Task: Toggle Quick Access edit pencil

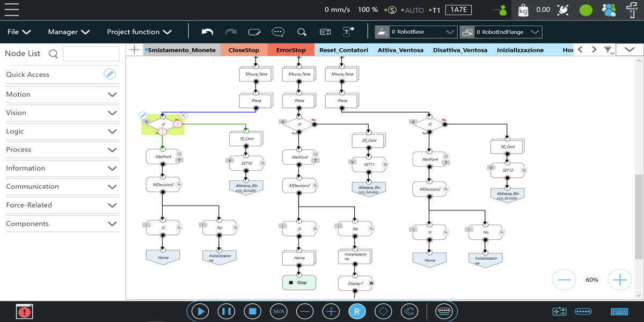Action: [109, 74]
